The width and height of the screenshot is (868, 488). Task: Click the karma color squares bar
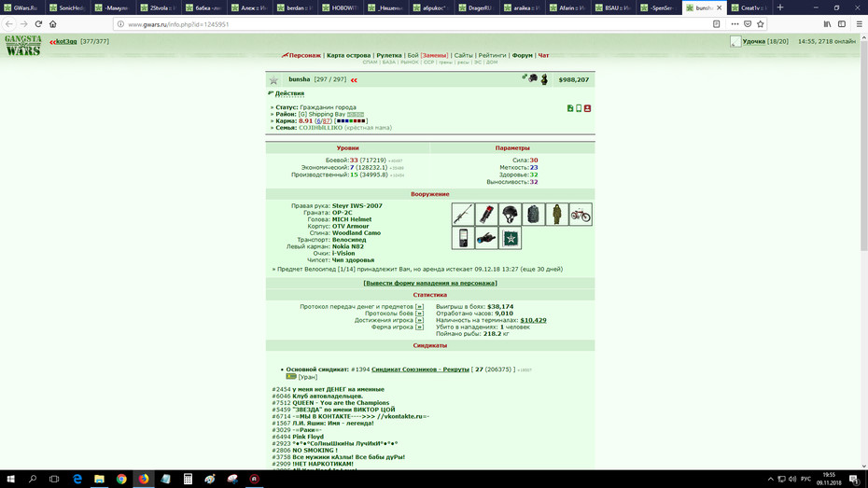[350, 120]
